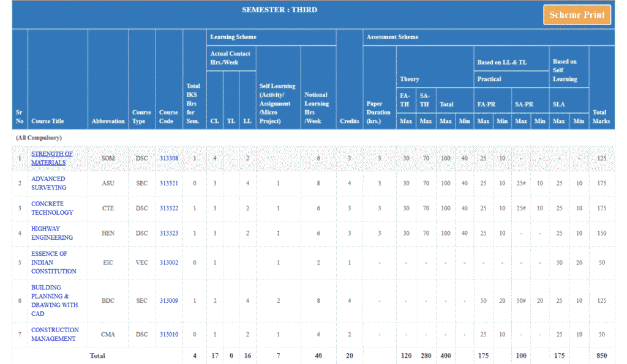This screenshot has width=627, height=364.
Task: Click the Course Title column header
Action: (47, 121)
